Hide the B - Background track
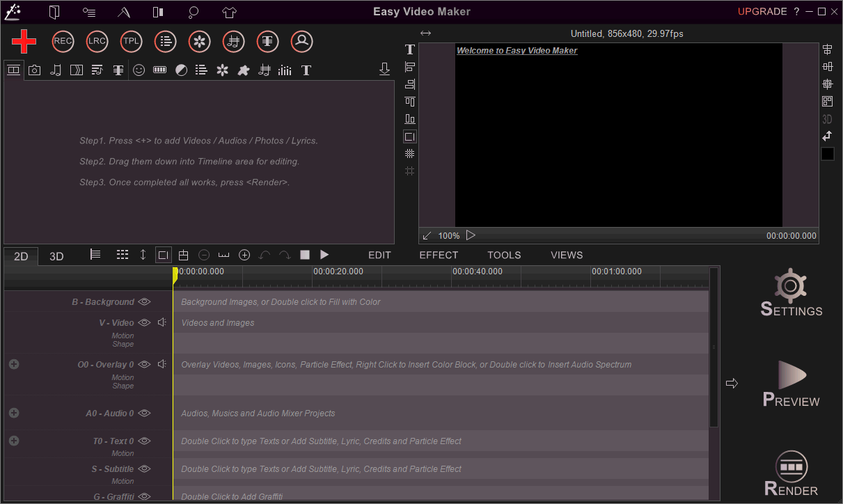 tap(144, 301)
